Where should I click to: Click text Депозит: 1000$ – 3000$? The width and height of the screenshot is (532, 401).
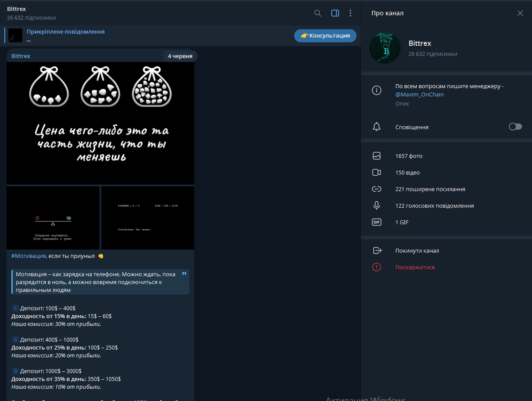click(51, 371)
